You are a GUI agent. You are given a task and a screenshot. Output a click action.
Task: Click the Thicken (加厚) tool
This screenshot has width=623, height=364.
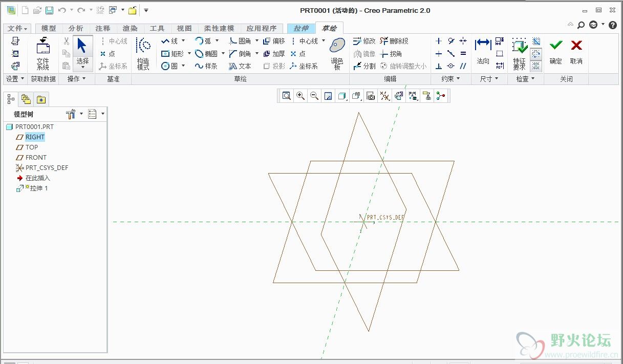(274, 53)
